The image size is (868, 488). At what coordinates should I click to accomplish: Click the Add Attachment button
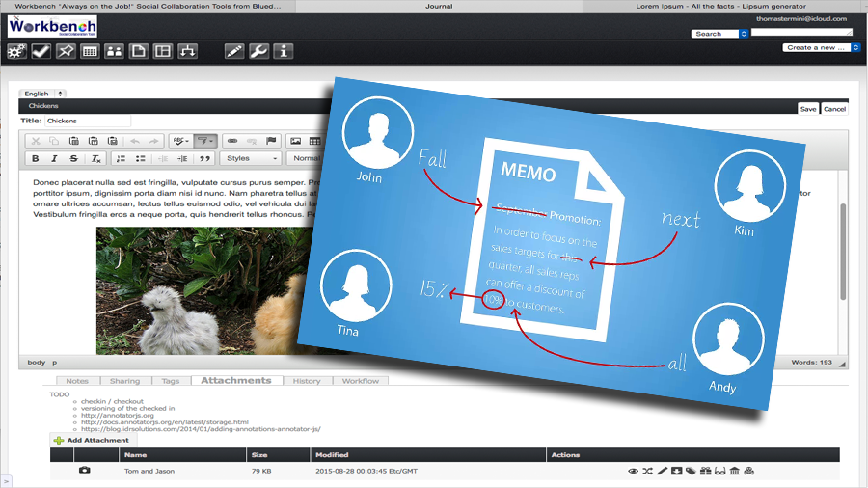coord(92,440)
